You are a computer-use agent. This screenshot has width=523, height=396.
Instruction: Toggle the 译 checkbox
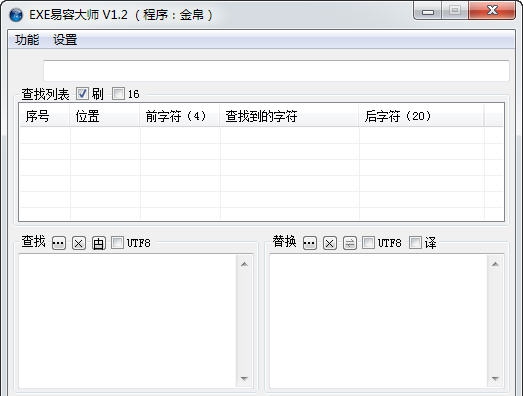[x=415, y=243]
